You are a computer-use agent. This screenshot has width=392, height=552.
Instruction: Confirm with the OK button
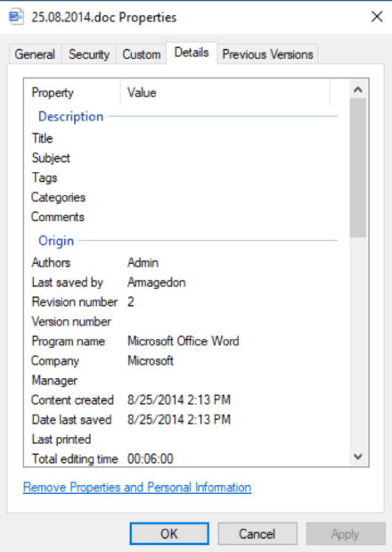(169, 533)
